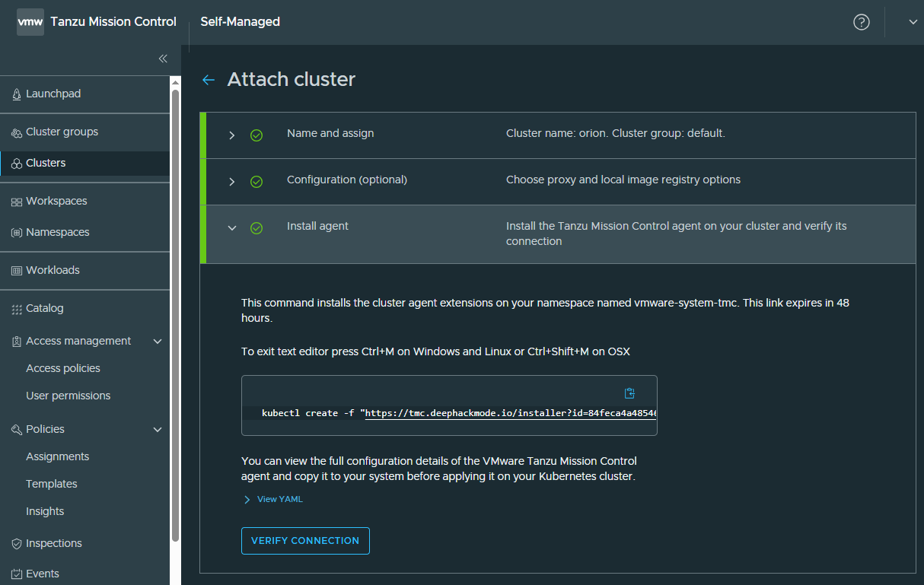Click the Workloads icon

[x=17, y=271]
